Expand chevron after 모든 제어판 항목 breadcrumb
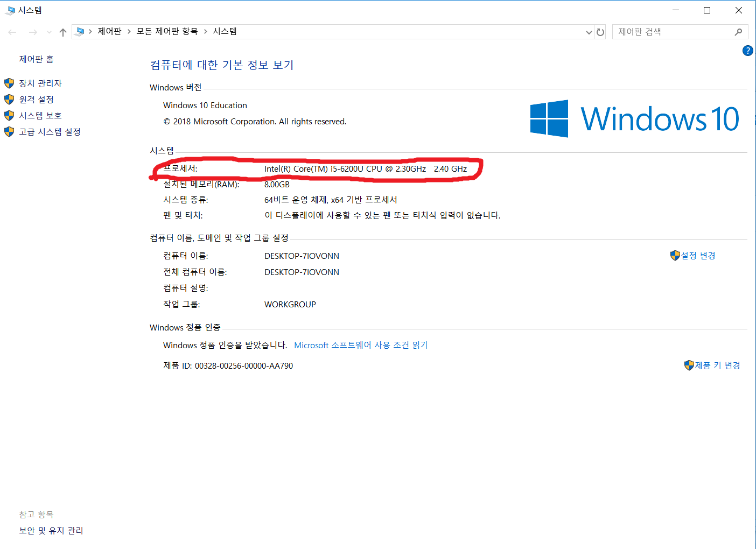Screen dimensions: 756x549 [205, 32]
